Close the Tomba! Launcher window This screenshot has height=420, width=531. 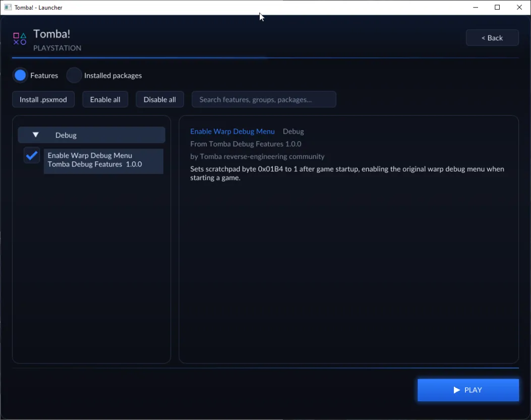(x=519, y=7)
